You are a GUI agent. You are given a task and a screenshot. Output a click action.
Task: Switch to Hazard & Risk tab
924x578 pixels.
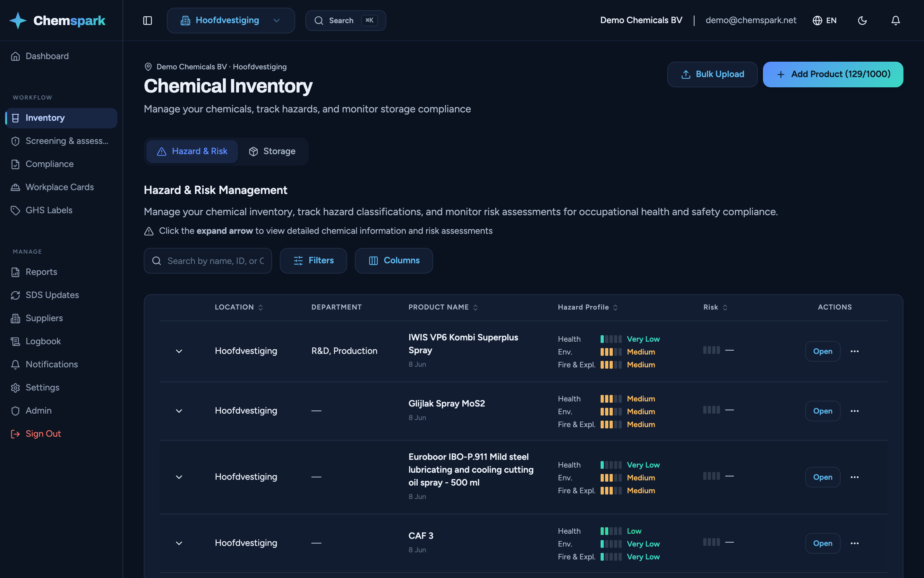192,151
